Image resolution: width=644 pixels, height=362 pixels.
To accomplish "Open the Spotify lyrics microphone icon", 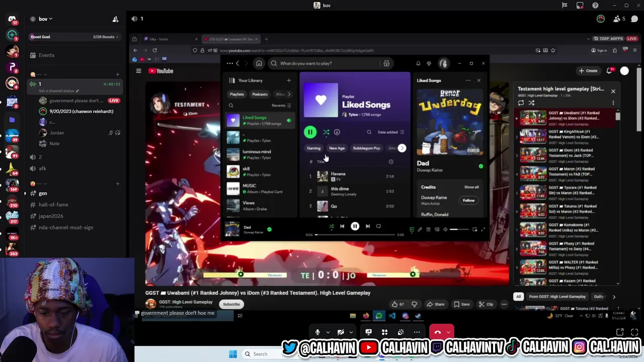I will pos(420,229).
